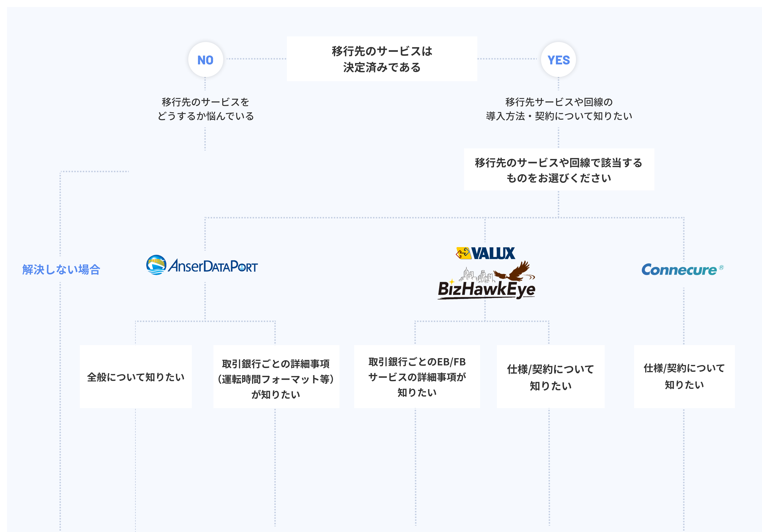Click text 移行先サービスや回線の導入方法・契約について知りたい
This screenshot has height=532, width=762.
tap(559, 109)
